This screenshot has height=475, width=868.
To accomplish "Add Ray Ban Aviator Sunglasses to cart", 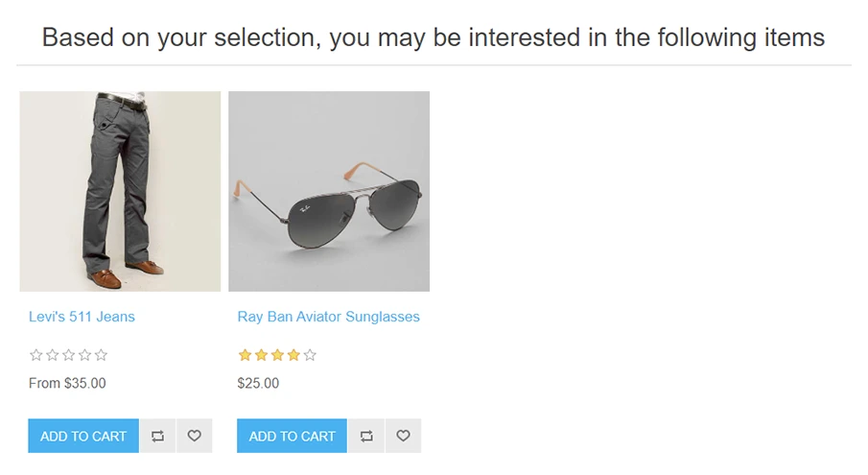I will [x=292, y=436].
